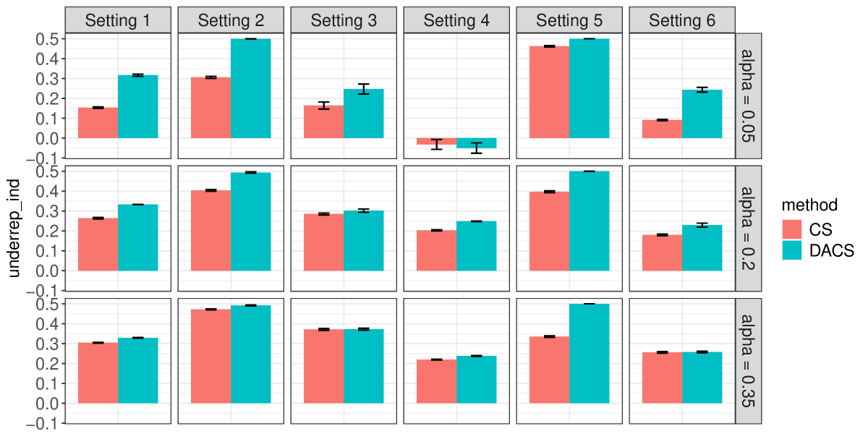Image resolution: width=868 pixels, height=434 pixels.
Task: Click the negative CS bar in Setting 4
Action: tap(437, 141)
